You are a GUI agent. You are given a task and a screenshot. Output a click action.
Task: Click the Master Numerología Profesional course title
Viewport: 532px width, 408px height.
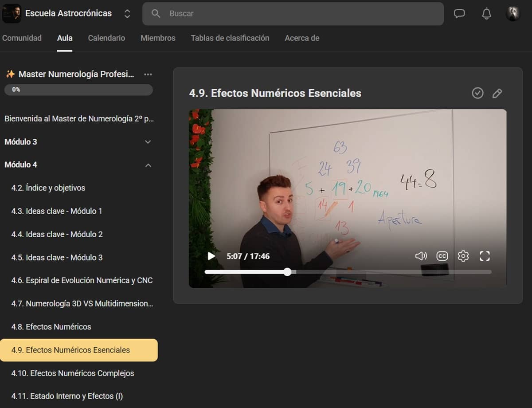(x=76, y=74)
